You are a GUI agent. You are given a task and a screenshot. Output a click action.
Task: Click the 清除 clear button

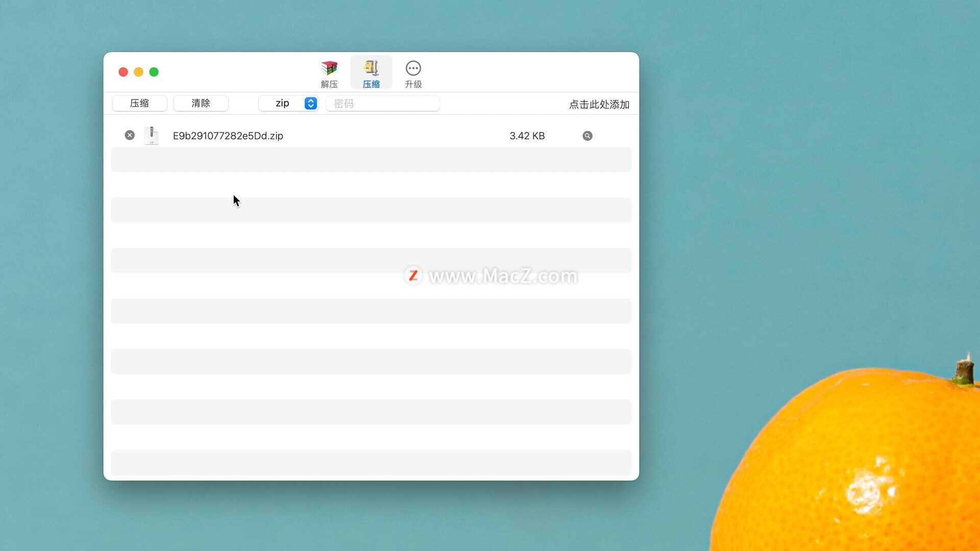201,103
